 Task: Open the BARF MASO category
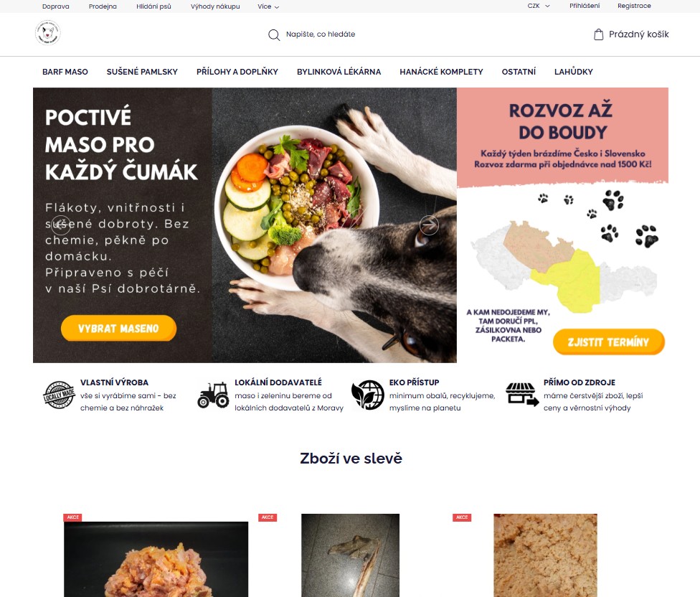coord(65,72)
